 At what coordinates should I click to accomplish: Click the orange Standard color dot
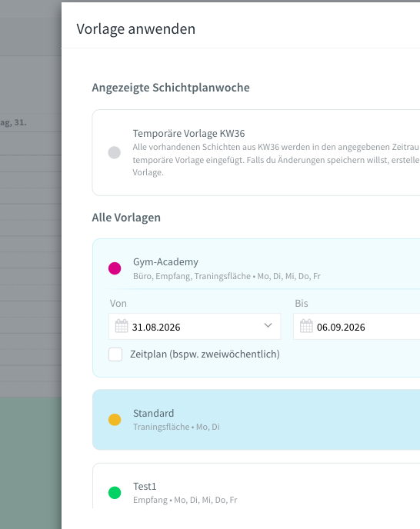(x=115, y=420)
